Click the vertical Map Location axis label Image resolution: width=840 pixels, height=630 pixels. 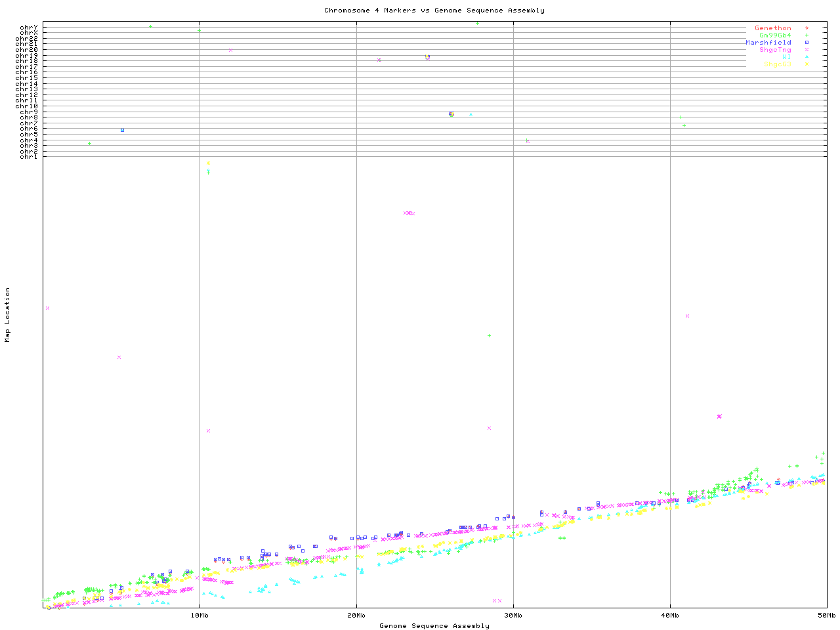tap(8, 315)
